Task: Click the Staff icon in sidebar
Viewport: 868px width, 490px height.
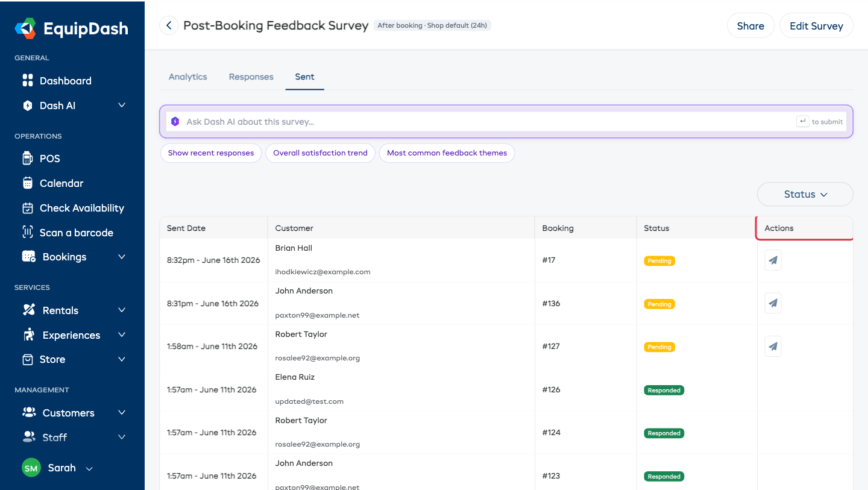Action: coord(29,438)
